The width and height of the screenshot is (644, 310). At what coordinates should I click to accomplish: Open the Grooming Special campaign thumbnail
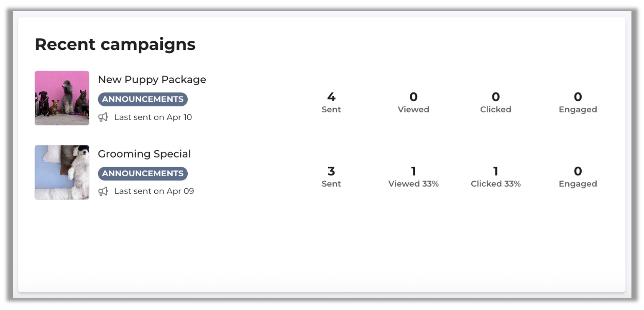[62, 172]
